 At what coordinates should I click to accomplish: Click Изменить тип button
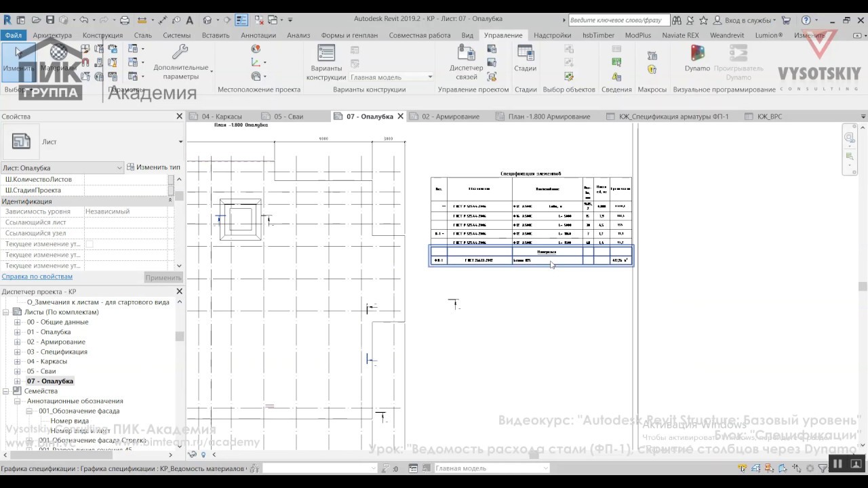click(153, 167)
